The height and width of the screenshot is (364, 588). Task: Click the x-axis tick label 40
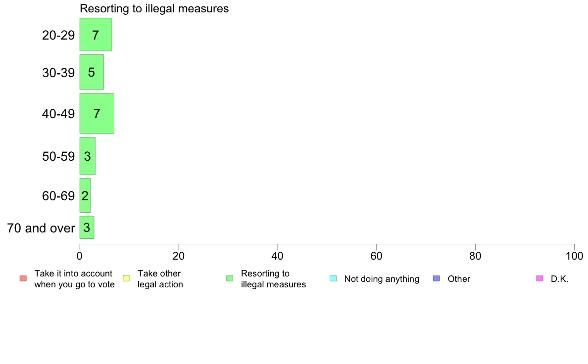pyautogui.click(x=278, y=256)
